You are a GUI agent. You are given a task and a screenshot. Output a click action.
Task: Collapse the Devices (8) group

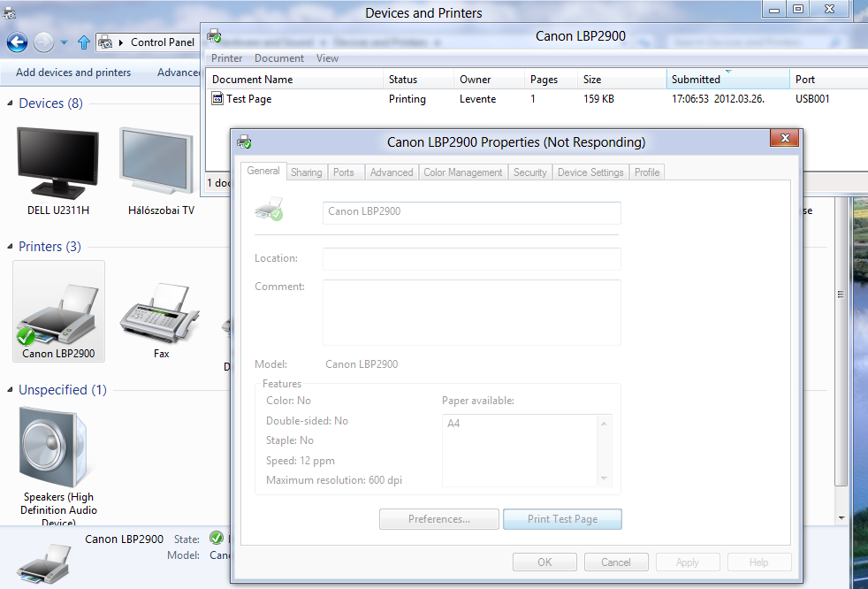[x=10, y=103]
